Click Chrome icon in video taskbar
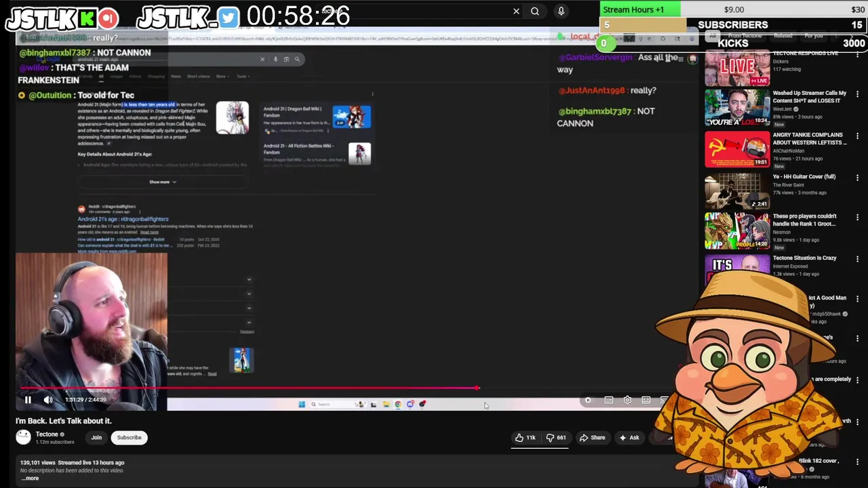The width and height of the screenshot is (868, 488). coord(398,405)
